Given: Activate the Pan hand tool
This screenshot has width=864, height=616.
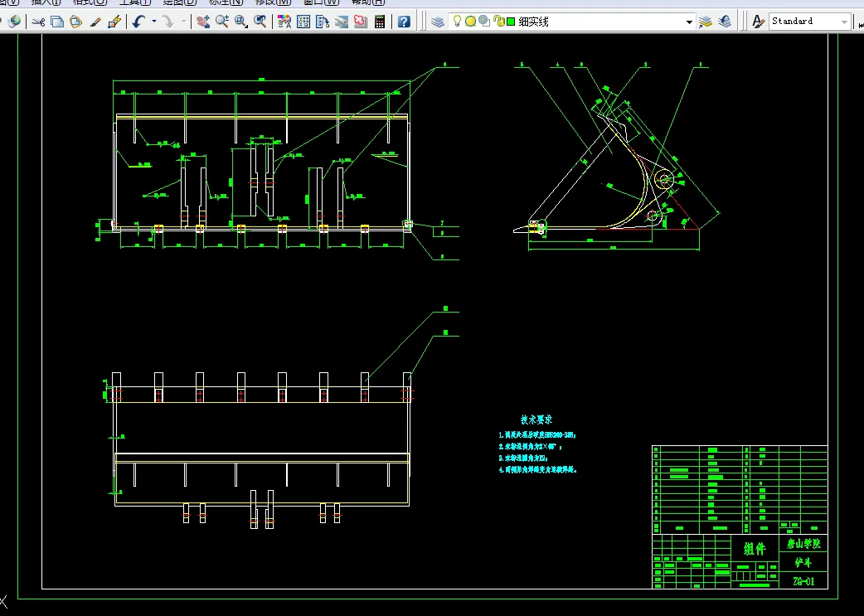Looking at the screenshot, I should [203, 22].
